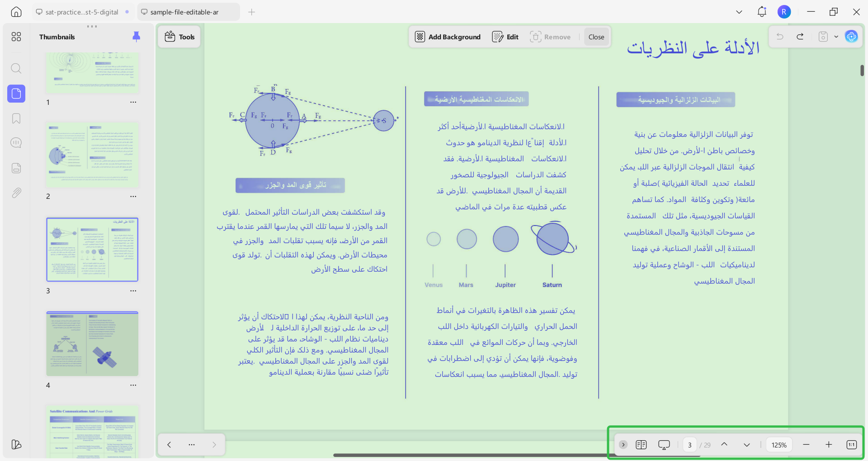Open the page display layout icon
Image resolution: width=868 pixels, height=461 pixels.
click(x=641, y=445)
